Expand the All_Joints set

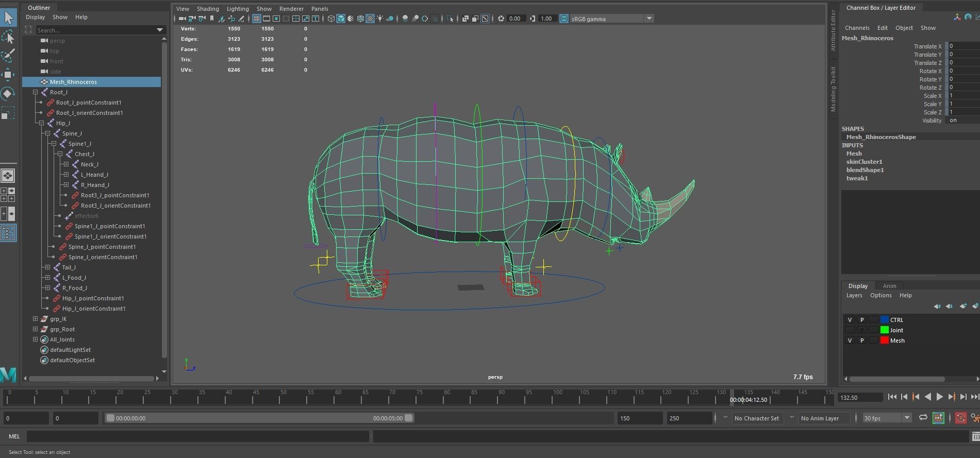point(36,340)
